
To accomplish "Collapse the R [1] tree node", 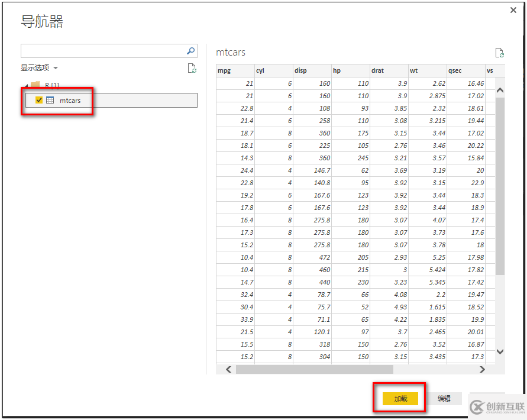I will 26,86.
